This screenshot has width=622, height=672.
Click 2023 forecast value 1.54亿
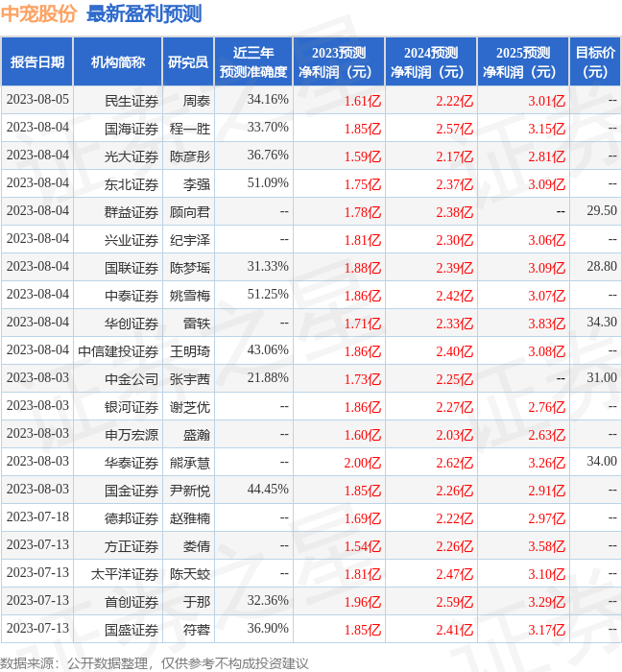point(363,547)
